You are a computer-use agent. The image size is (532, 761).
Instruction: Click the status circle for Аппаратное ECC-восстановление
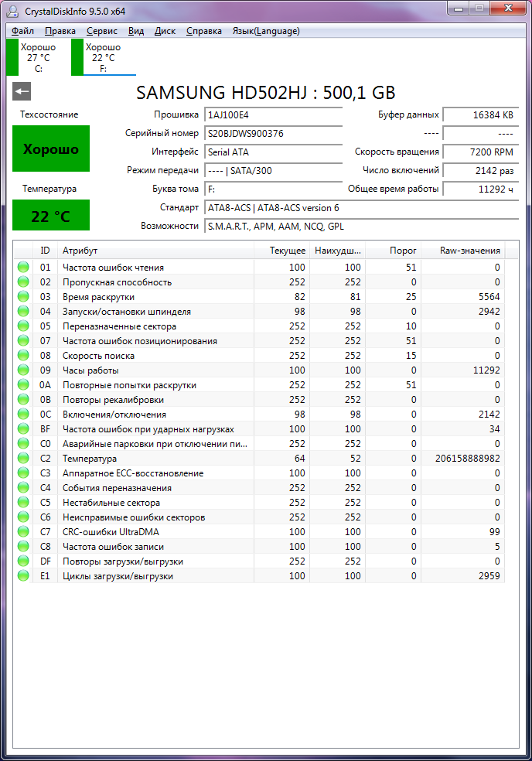pos(23,473)
